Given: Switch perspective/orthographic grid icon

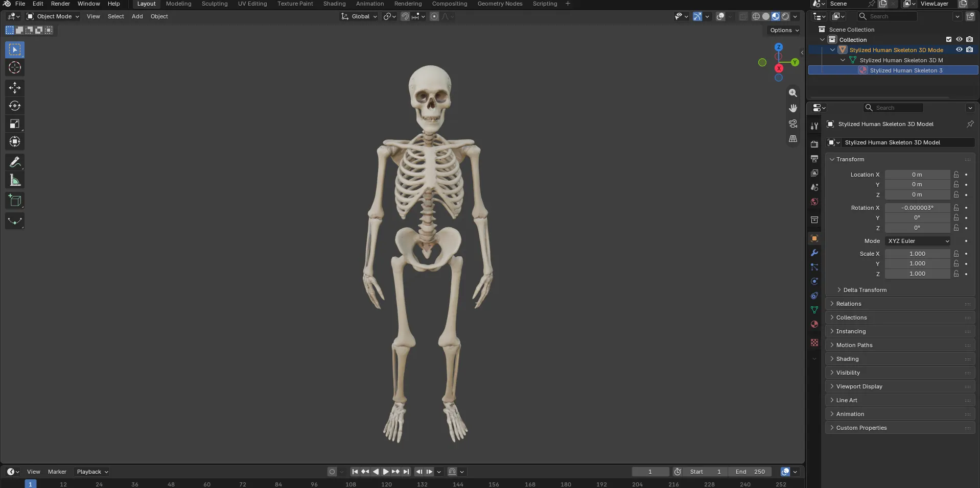Looking at the screenshot, I should [x=793, y=139].
